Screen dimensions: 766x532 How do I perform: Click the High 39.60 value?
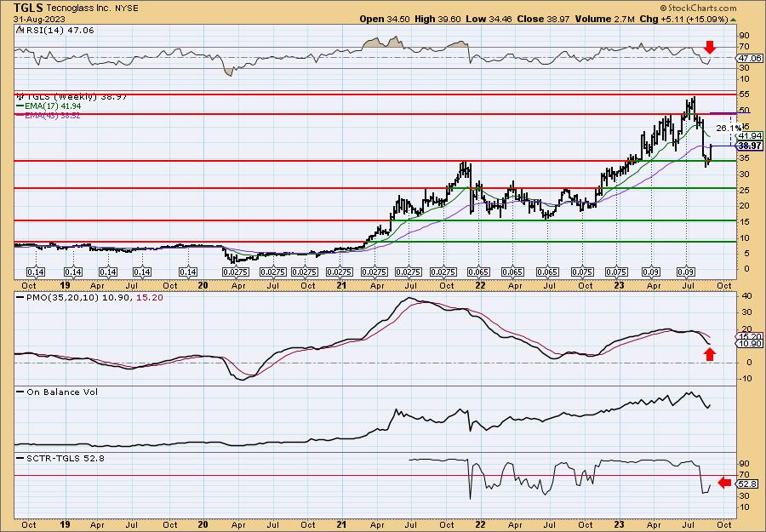pos(436,19)
